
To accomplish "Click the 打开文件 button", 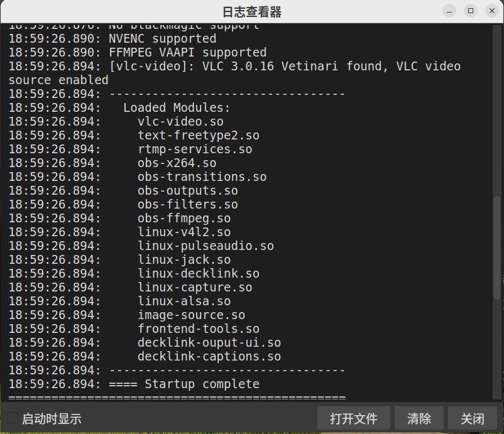I will click(354, 418).
